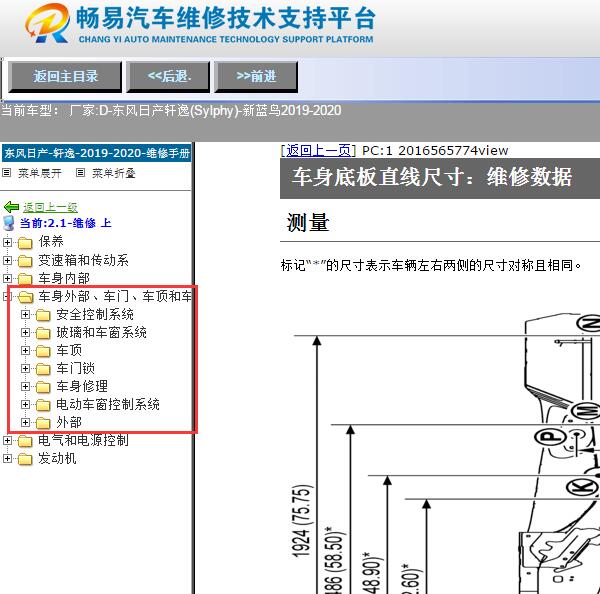The height and width of the screenshot is (594, 600).
Task: Open the 车顶 tree item
Action: point(69,350)
